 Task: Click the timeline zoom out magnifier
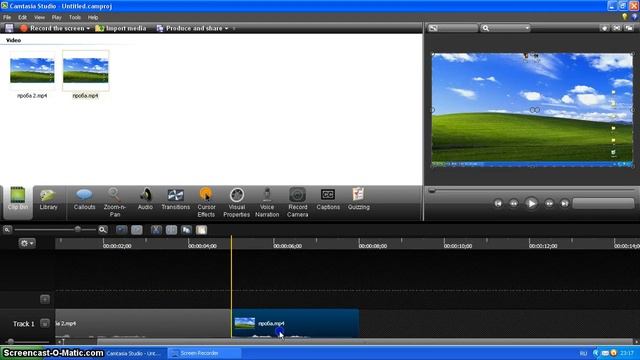(x=7, y=230)
